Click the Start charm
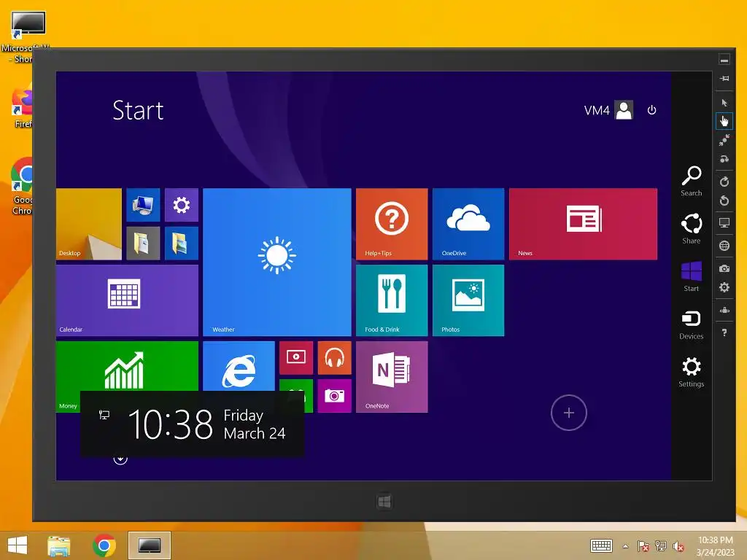This screenshot has height=560, width=747. click(692, 276)
